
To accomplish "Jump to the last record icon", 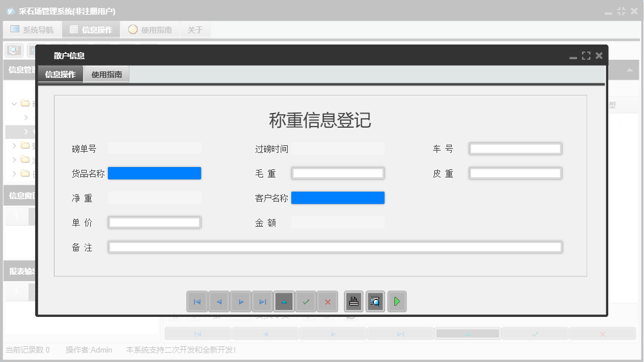I will point(263,301).
